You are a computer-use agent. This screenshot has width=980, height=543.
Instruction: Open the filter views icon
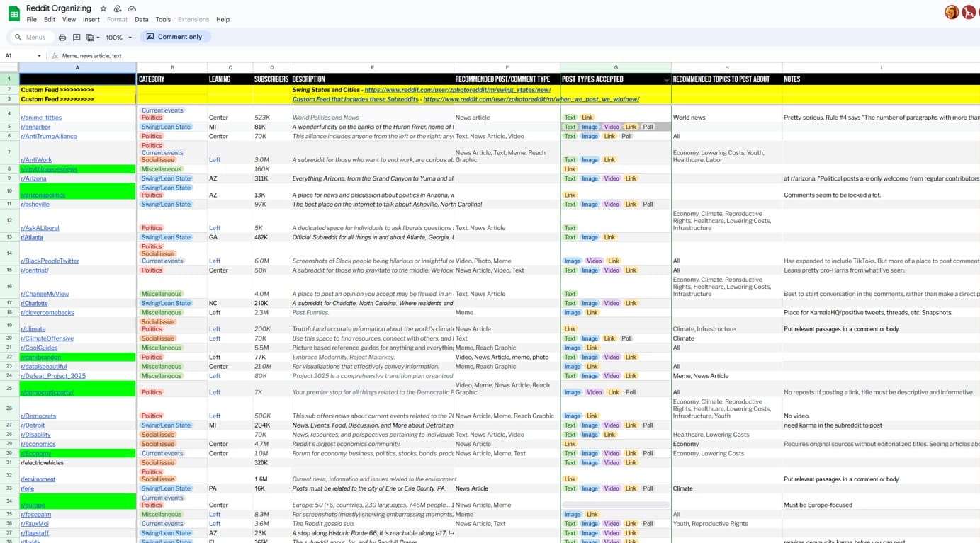pos(91,38)
